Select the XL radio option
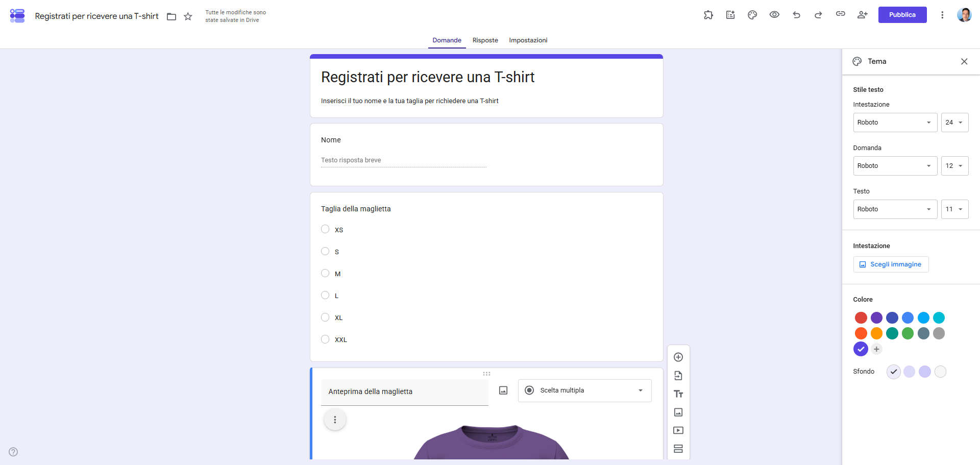Screen dimensions: 980x465 coord(325,317)
